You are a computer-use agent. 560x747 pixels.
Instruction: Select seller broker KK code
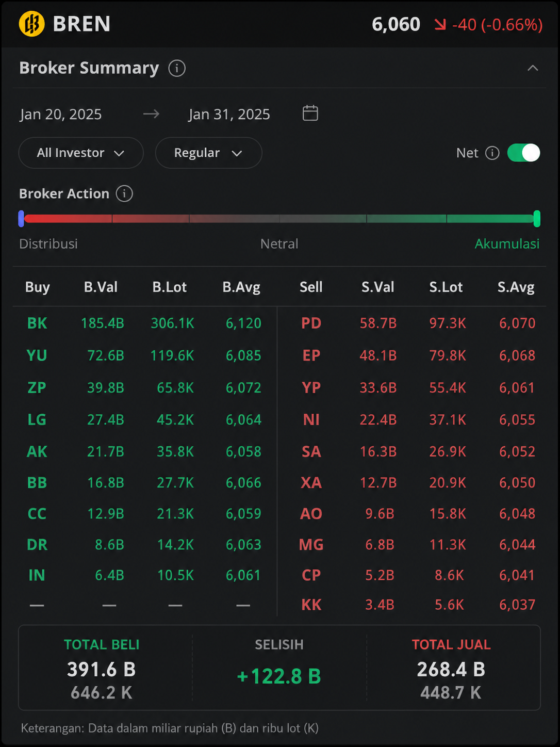point(311,605)
